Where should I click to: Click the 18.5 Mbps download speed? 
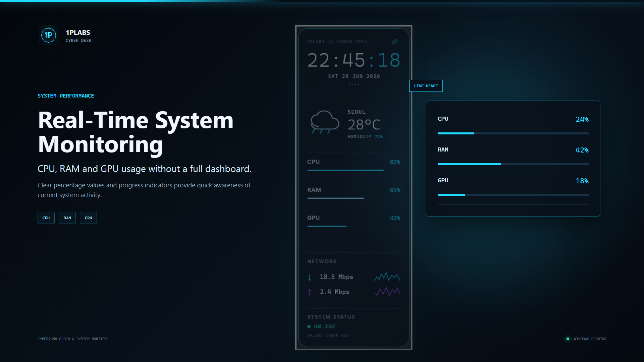pyautogui.click(x=336, y=277)
